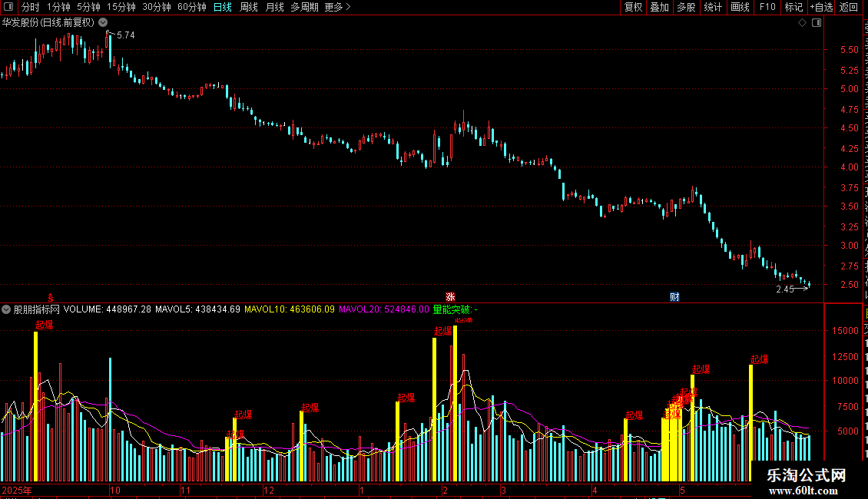
Task: Switch to 月线 monthly chart
Action: (274, 7)
